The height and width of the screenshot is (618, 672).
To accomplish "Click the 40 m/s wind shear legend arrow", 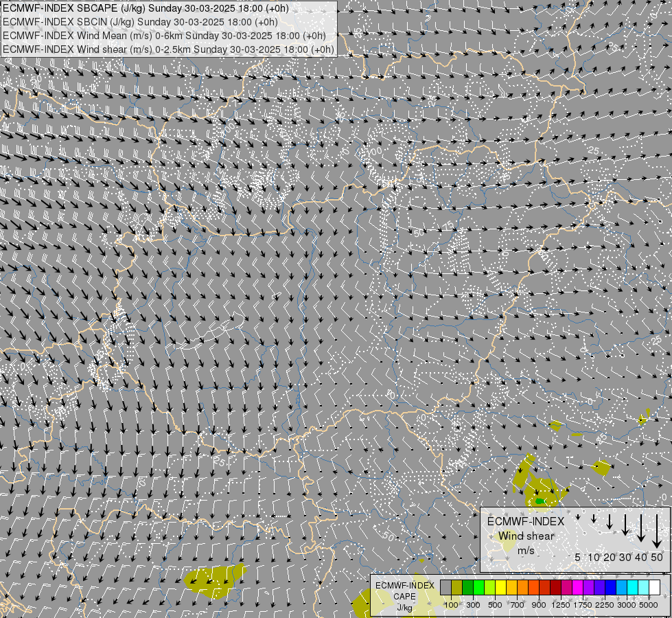I will pyautogui.click(x=641, y=528).
